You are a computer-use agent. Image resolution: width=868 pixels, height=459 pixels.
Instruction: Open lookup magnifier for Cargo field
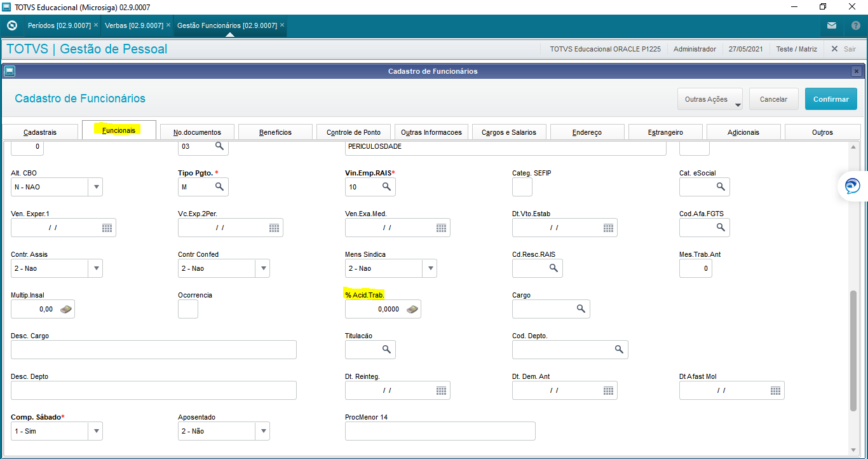pyautogui.click(x=581, y=308)
